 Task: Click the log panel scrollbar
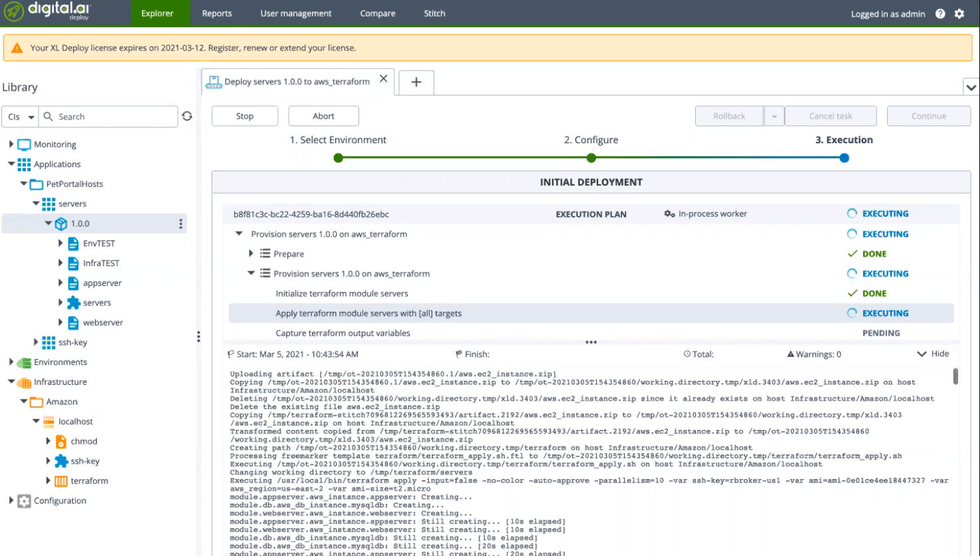955,376
